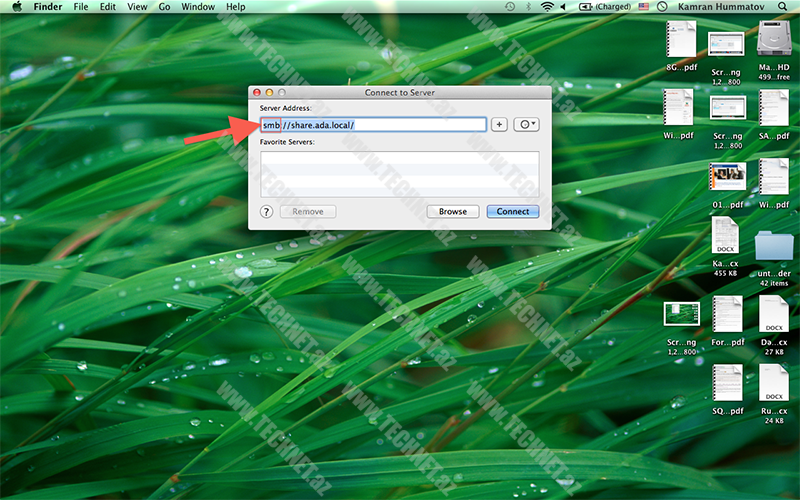Open the volume speaker icon
This screenshot has width=800, height=500.
click(x=563, y=7)
